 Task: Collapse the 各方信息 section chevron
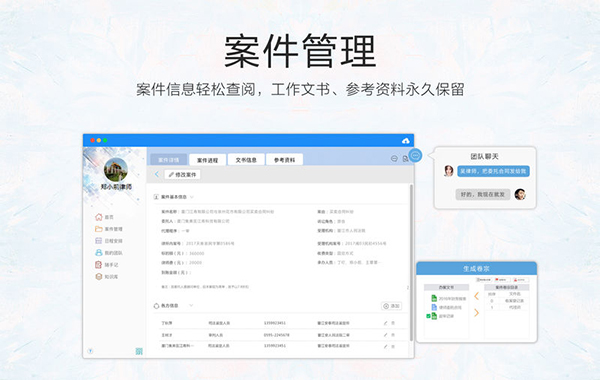(x=191, y=305)
